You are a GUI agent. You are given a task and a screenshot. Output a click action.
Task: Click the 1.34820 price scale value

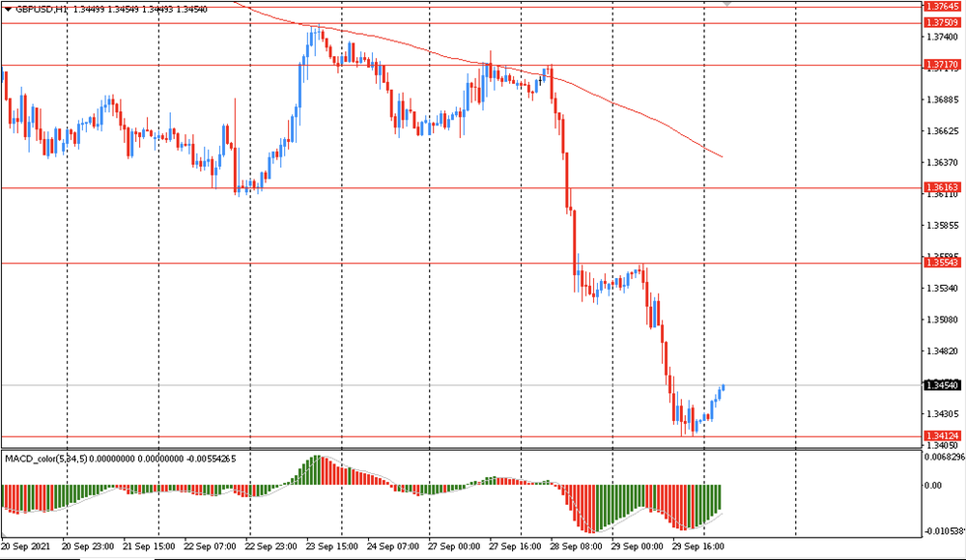click(943, 351)
